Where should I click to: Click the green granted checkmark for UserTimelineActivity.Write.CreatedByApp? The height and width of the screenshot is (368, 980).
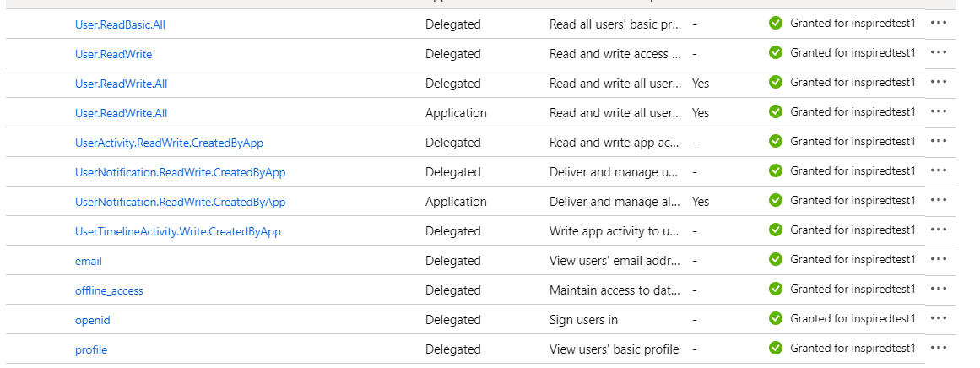(776, 230)
